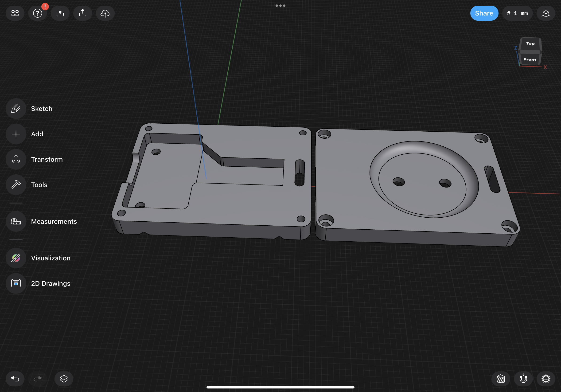Screen dimensions: 561x392
Task: Click the import file icon
Action: tap(60, 13)
